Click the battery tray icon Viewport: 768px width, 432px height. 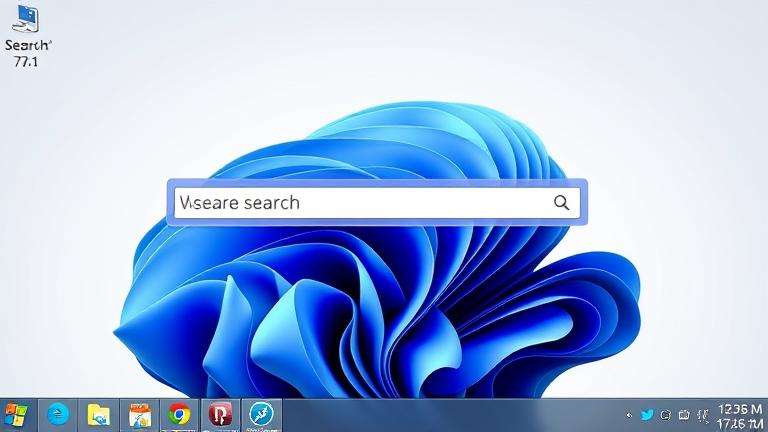(x=684, y=415)
